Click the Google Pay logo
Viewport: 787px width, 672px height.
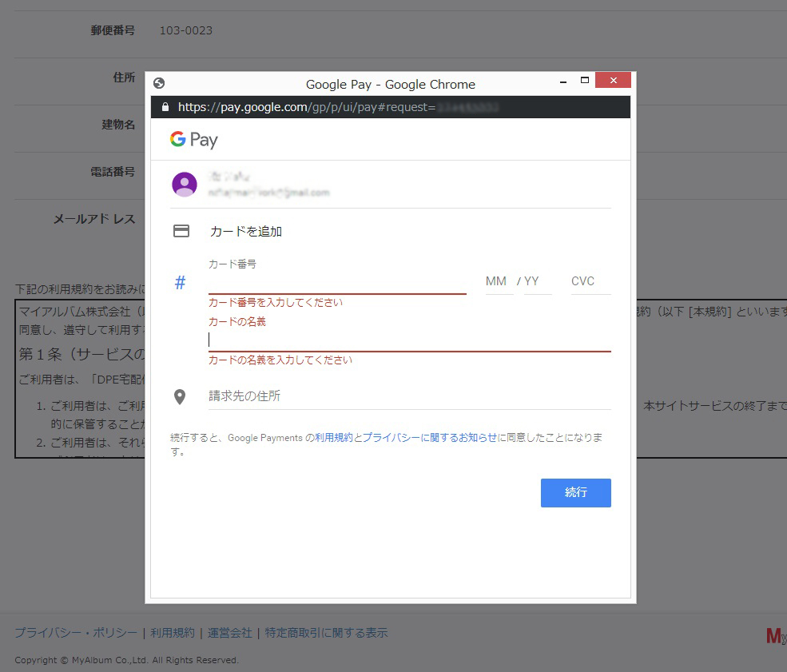pyautogui.click(x=193, y=139)
